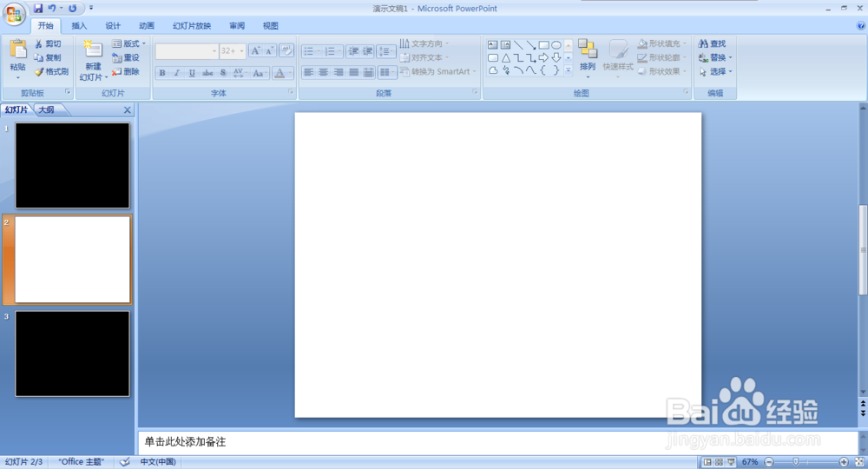Viewport: 868px width, 469px height.
Task: Delete slide using 删除
Action: pos(126,71)
